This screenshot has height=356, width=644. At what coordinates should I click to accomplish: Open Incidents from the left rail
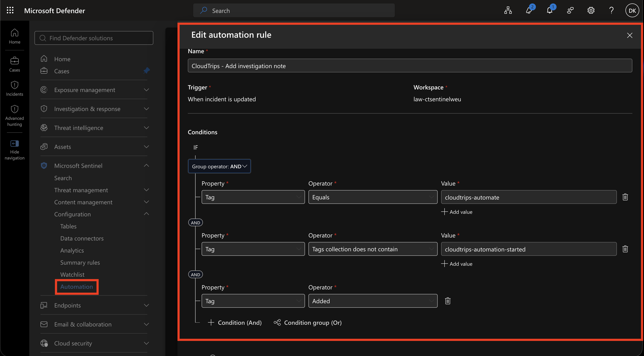coord(14,88)
